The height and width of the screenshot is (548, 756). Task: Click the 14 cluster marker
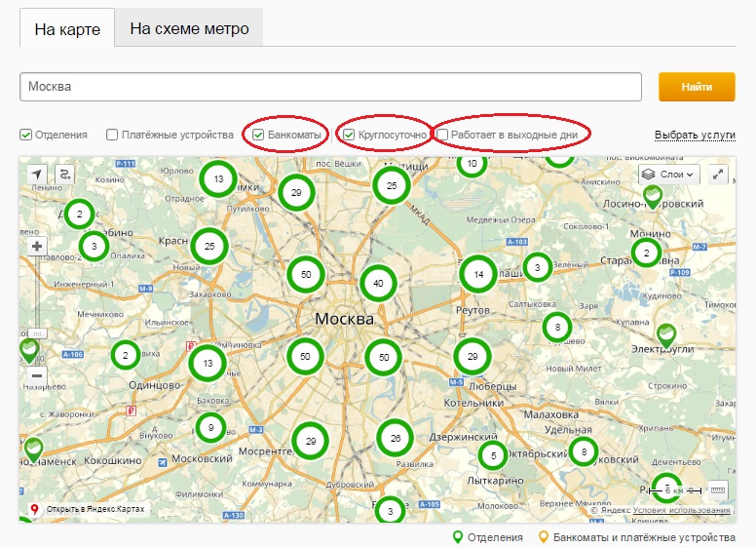(x=478, y=274)
